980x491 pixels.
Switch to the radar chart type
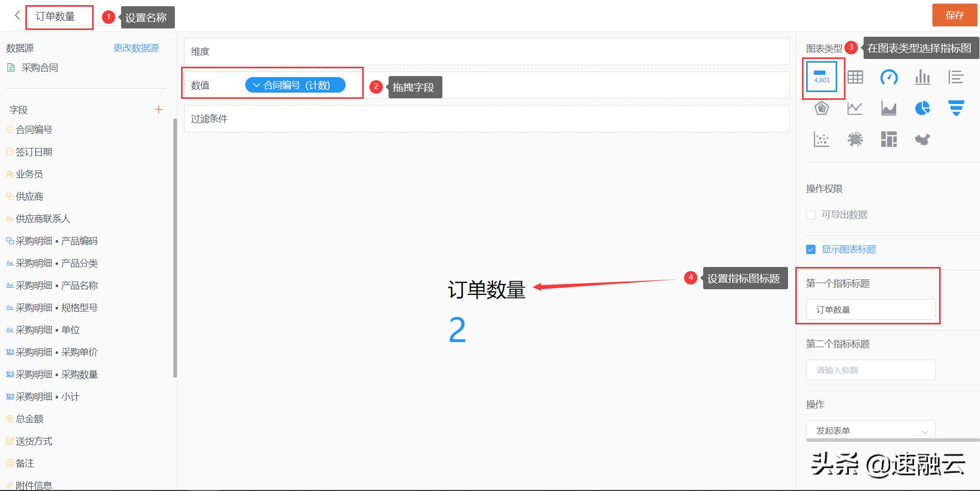[822, 108]
